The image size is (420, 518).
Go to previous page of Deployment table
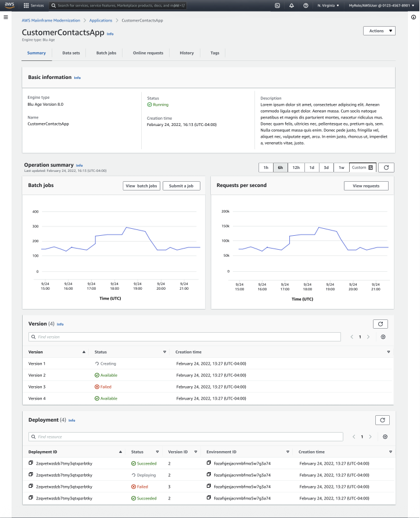[x=354, y=437]
